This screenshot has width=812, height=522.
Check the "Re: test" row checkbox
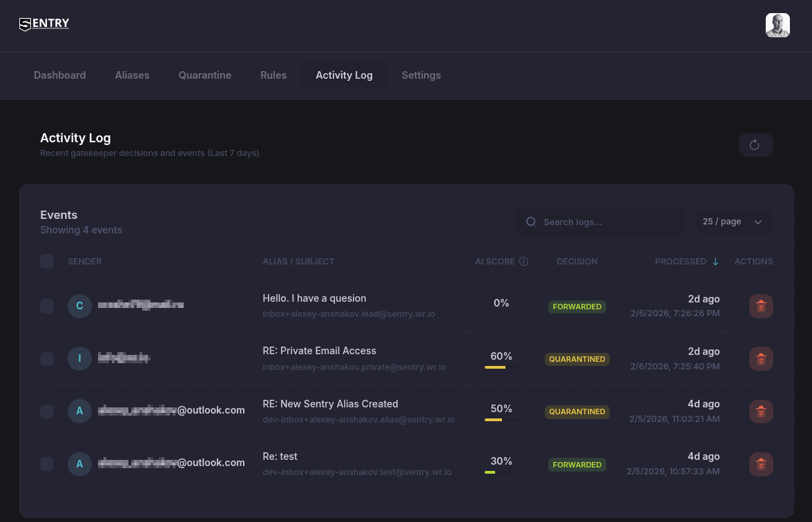pos(47,464)
